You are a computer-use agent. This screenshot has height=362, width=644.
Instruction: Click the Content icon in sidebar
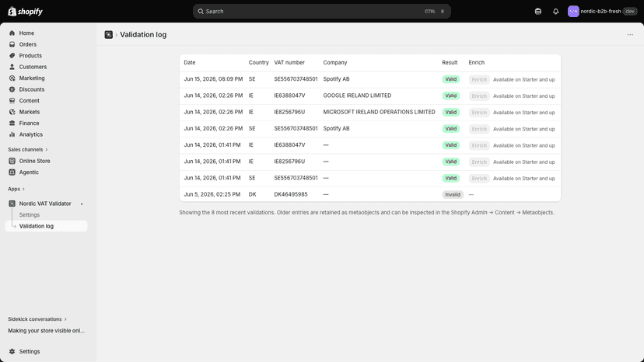[12, 100]
